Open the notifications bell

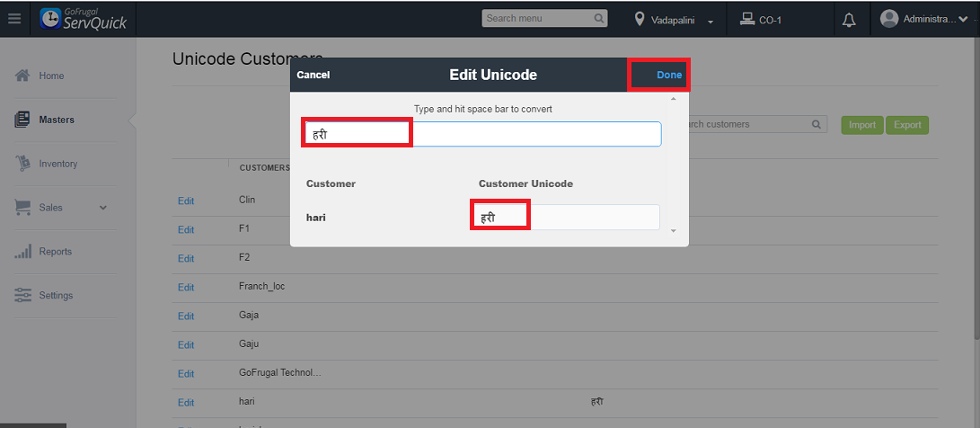(x=849, y=19)
